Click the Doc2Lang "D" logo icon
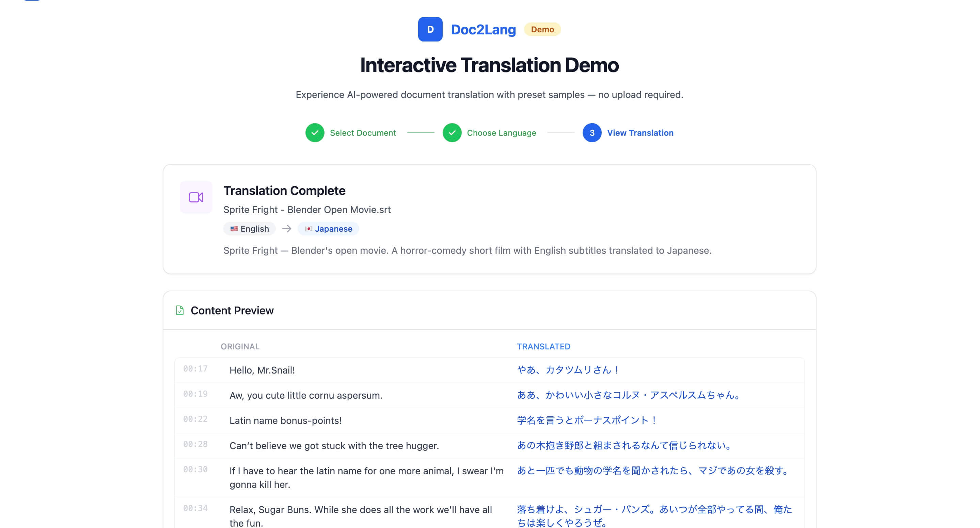 coord(430,29)
